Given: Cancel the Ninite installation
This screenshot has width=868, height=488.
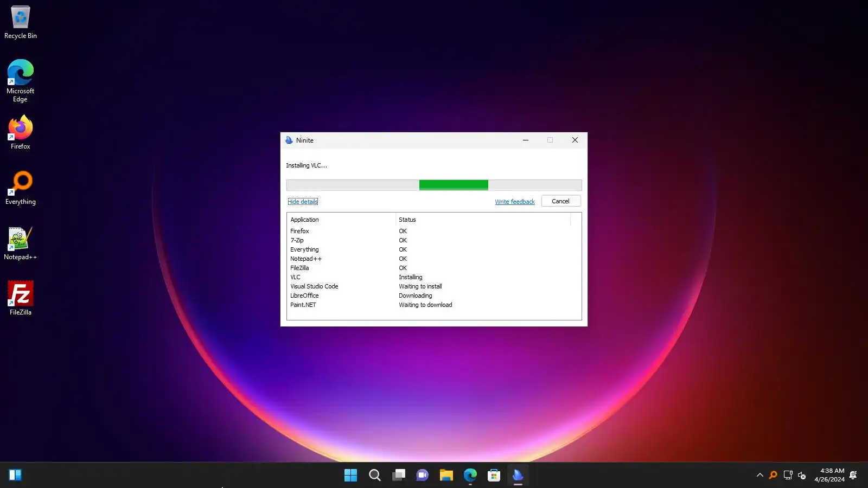Looking at the screenshot, I should click(561, 201).
